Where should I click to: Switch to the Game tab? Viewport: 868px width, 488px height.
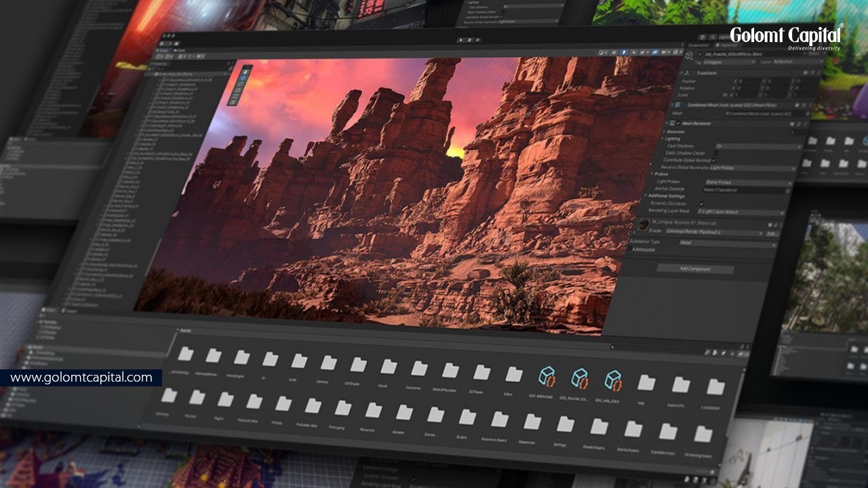click(x=180, y=51)
